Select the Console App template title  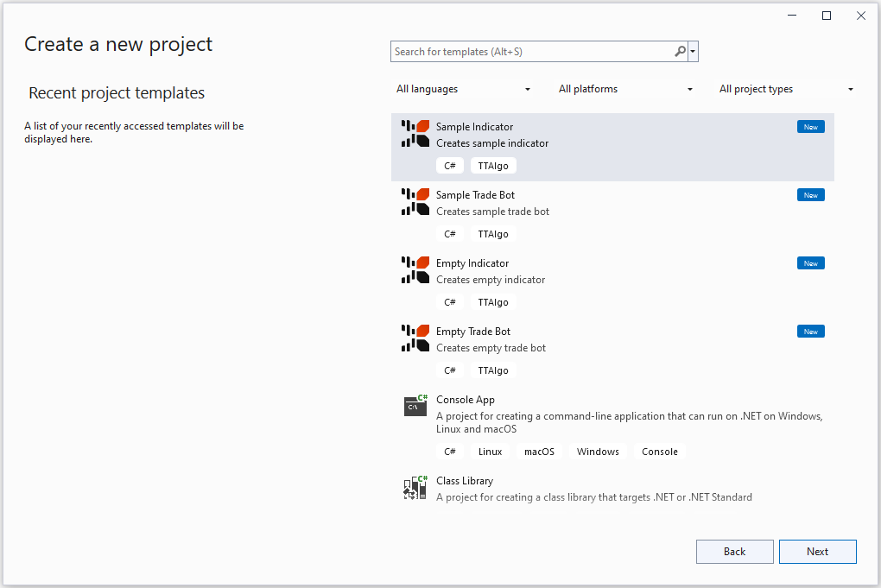(466, 400)
